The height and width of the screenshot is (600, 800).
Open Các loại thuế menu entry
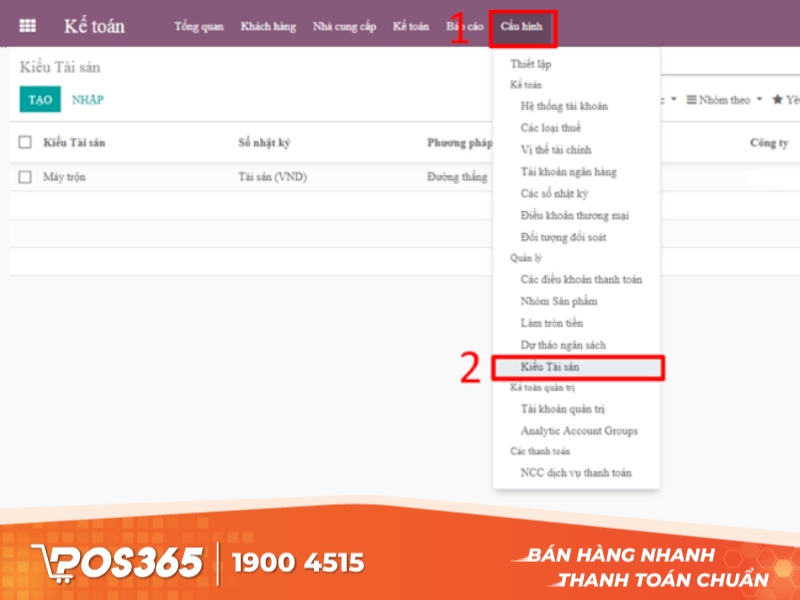[550, 128]
